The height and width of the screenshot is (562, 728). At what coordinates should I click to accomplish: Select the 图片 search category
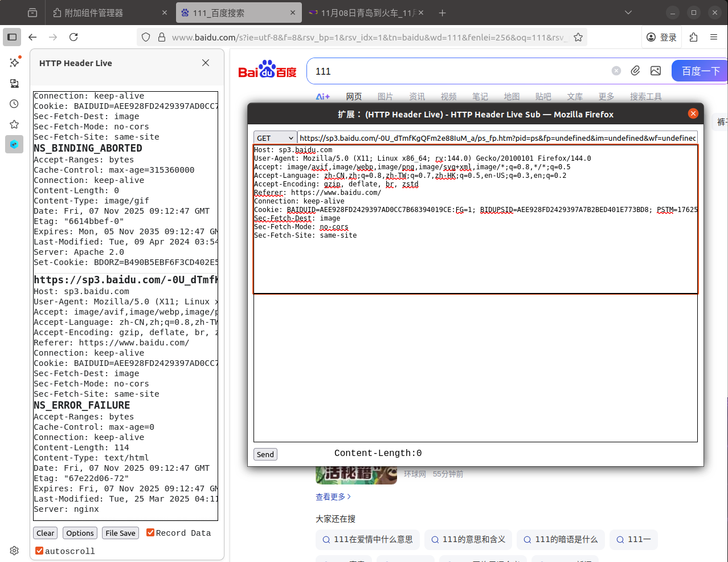[385, 96]
